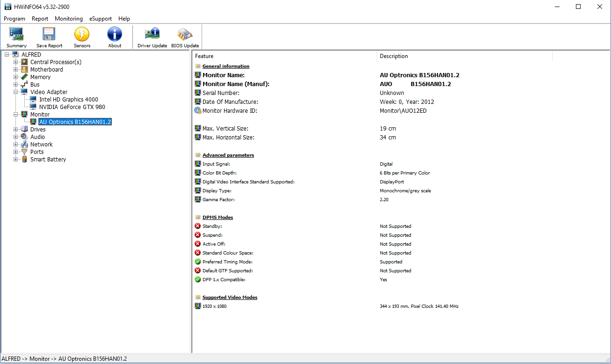Select AU Optronics B156HAN01.2 tree item

75,122
